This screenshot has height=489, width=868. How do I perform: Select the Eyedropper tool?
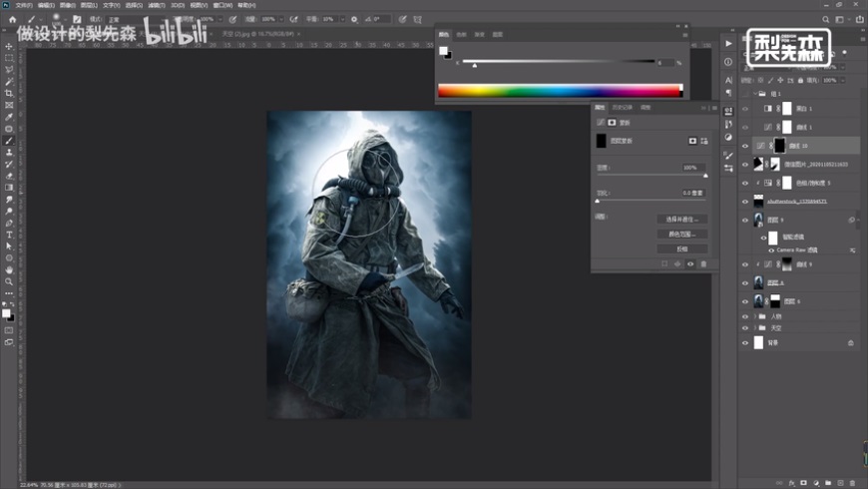coord(9,117)
